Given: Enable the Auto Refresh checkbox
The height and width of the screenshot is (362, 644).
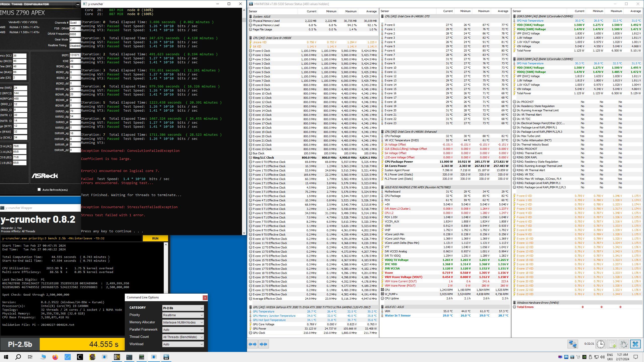Looking at the screenshot, I should (39, 190).
